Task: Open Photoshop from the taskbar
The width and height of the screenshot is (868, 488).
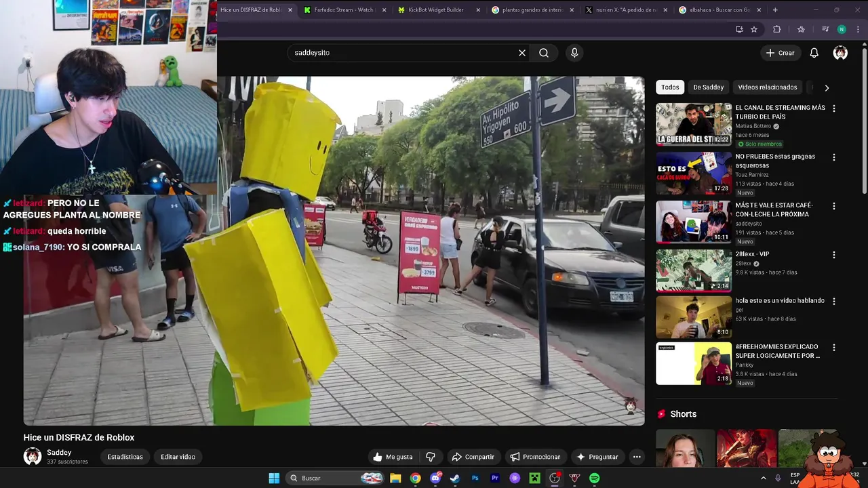Action: [475, 478]
